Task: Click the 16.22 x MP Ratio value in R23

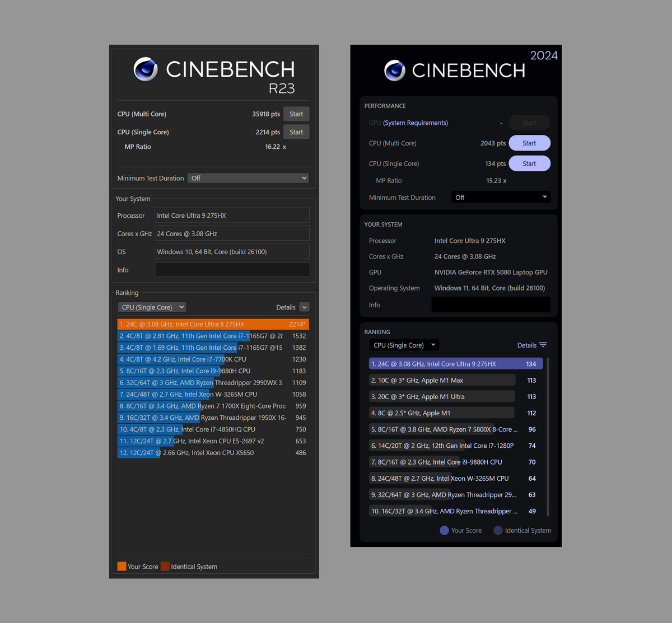Action: coord(276,147)
